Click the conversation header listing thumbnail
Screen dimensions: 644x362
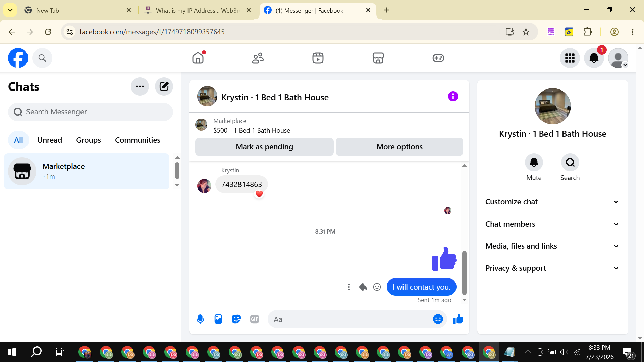pos(207,97)
